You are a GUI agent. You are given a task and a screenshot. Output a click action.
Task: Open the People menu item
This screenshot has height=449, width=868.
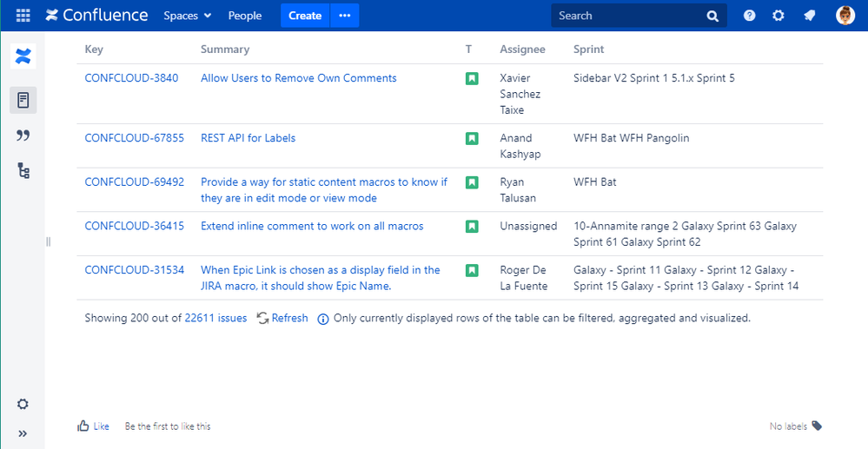245,16
